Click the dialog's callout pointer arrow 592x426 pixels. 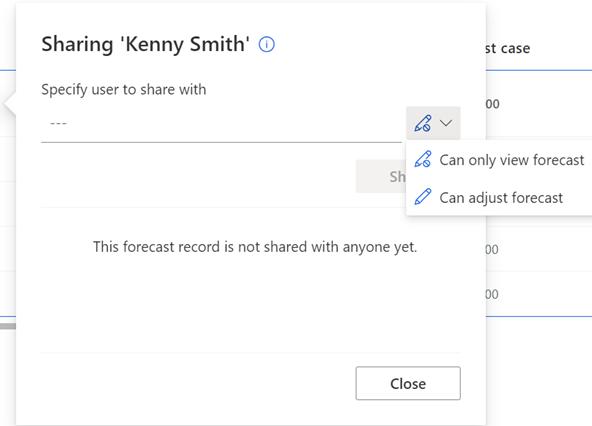coord(10,104)
